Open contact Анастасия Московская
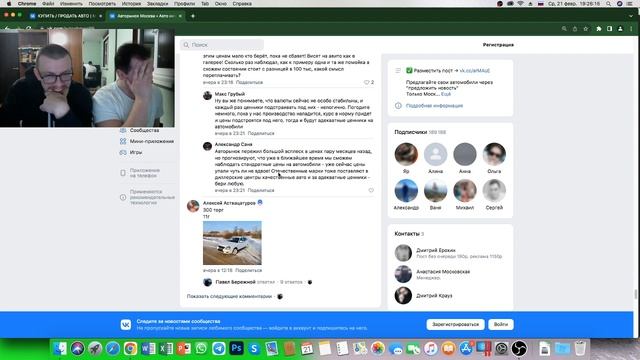This screenshot has width=640, height=360. click(443, 271)
